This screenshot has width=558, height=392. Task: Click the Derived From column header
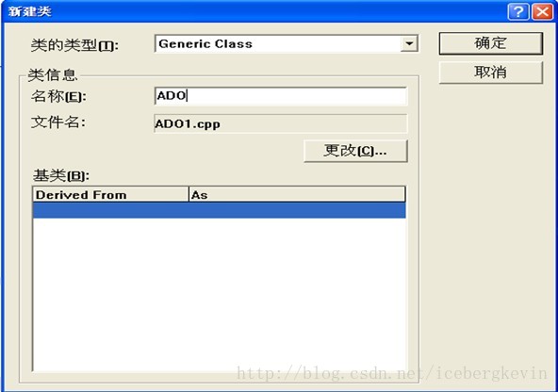click(x=110, y=194)
